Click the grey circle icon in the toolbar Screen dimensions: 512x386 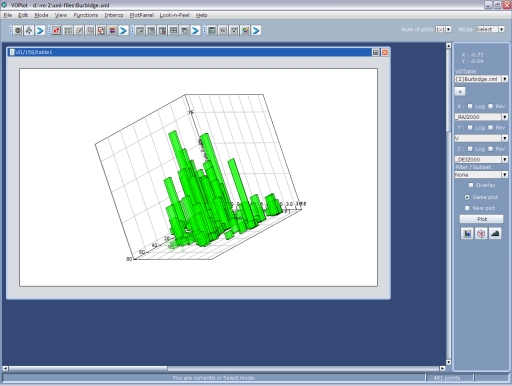pos(18,31)
